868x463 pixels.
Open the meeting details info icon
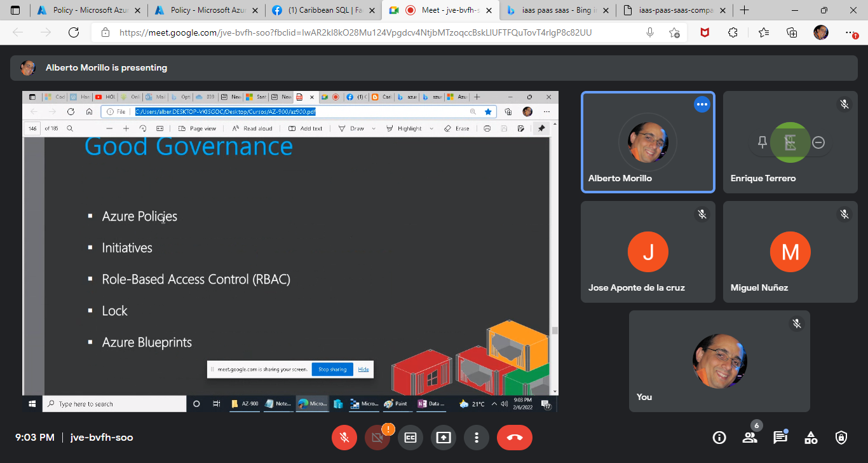click(x=719, y=438)
